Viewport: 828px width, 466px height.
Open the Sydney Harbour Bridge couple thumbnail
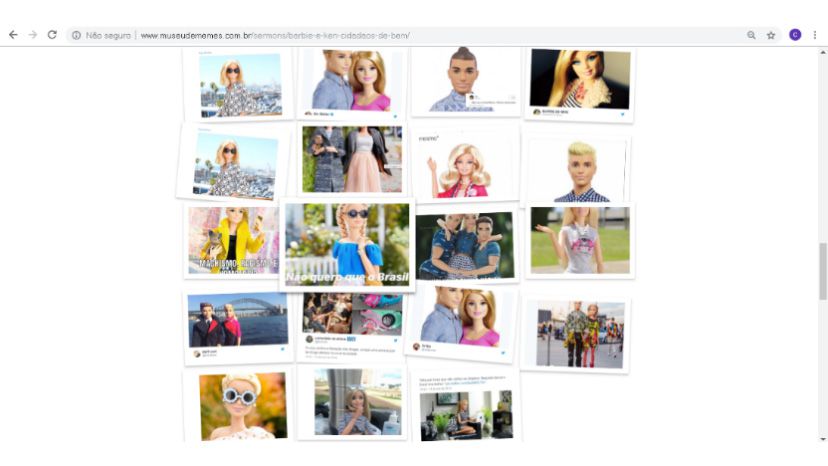click(x=238, y=327)
